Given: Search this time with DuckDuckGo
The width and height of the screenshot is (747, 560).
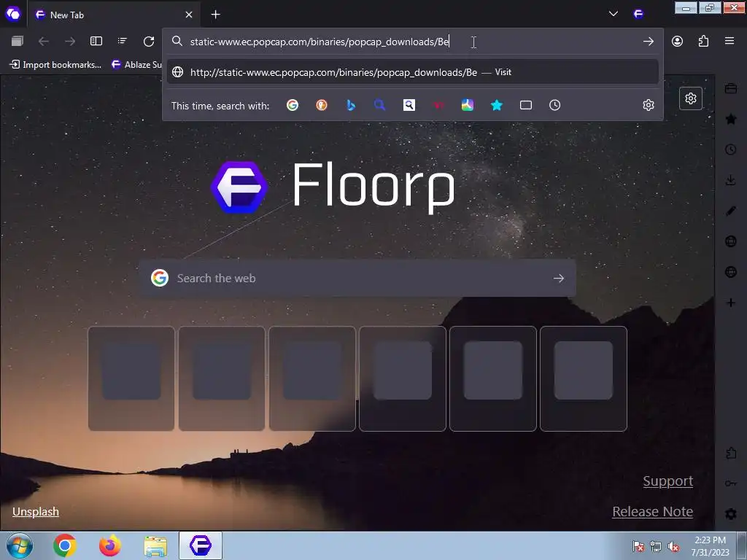Looking at the screenshot, I should 322,105.
